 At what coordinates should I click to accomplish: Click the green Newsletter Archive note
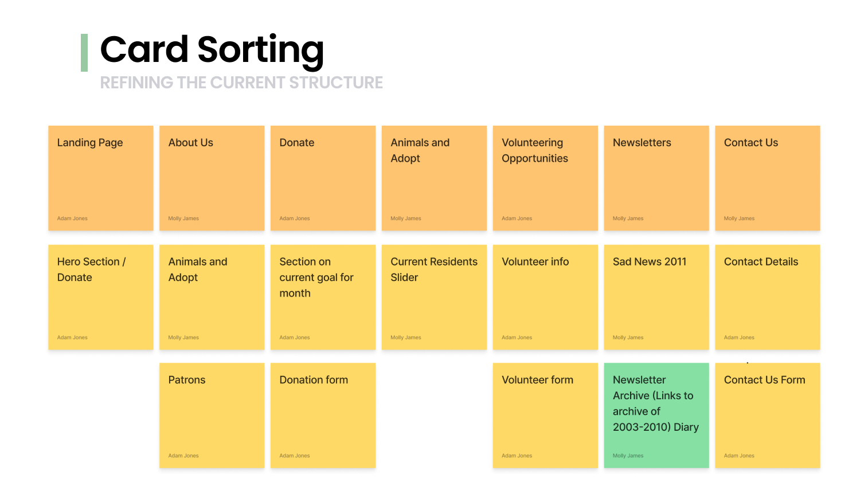coord(656,415)
